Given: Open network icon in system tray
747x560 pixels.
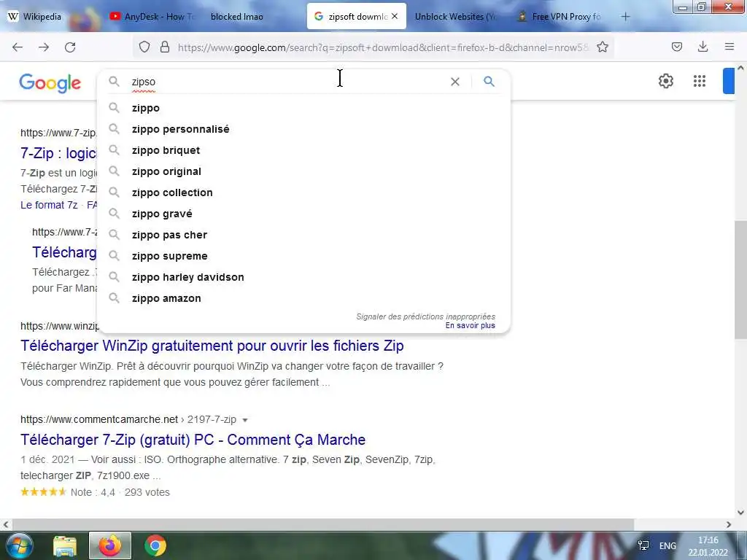Looking at the screenshot, I should [x=643, y=545].
